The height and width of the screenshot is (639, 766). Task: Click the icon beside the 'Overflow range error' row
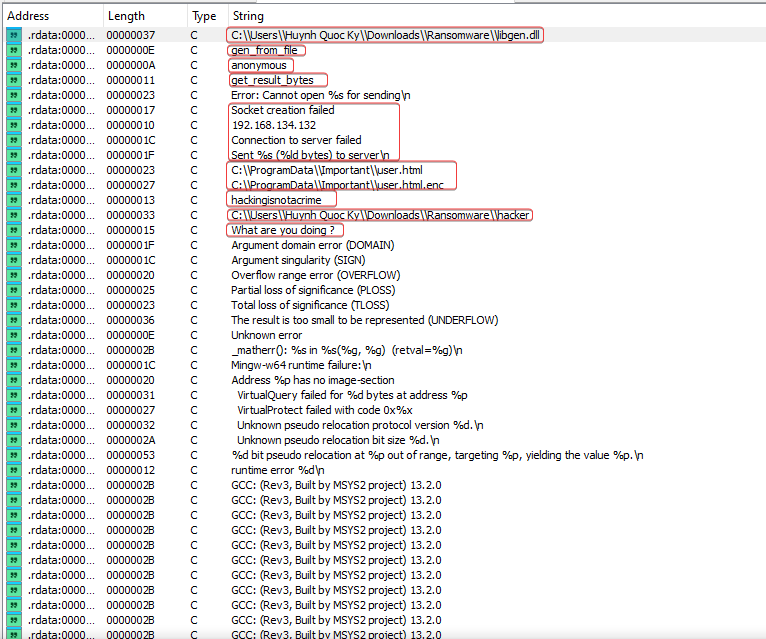pos(14,275)
